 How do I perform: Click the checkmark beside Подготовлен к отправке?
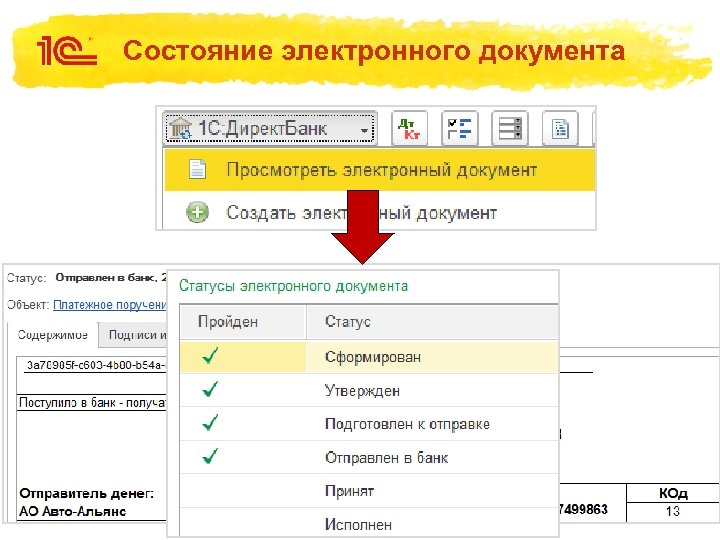tap(210, 423)
